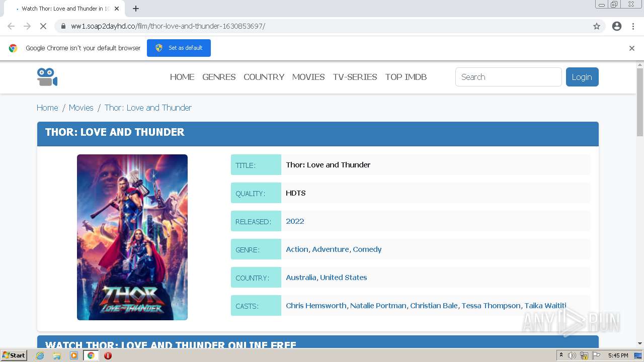Select the Watch Thor browser tab
Screen dimensions: 644x362
pos(65,9)
